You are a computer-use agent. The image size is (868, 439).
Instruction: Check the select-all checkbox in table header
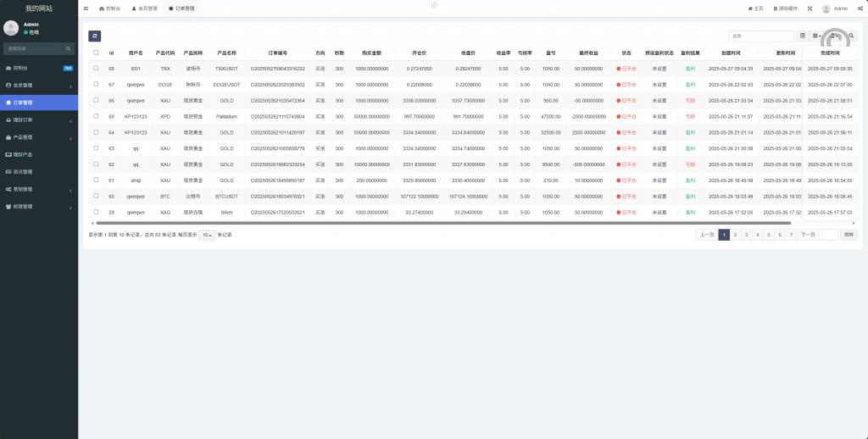pyautogui.click(x=96, y=53)
